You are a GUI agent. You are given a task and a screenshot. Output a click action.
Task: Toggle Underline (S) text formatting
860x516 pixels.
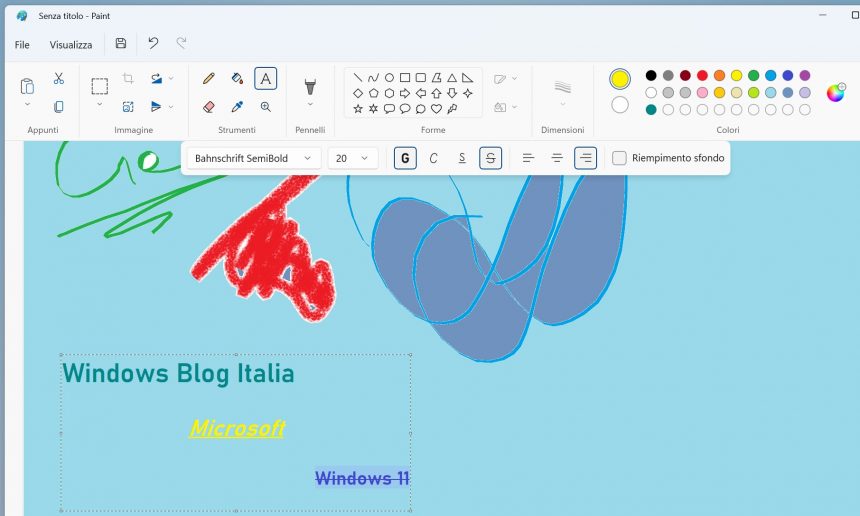coord(462,158)
